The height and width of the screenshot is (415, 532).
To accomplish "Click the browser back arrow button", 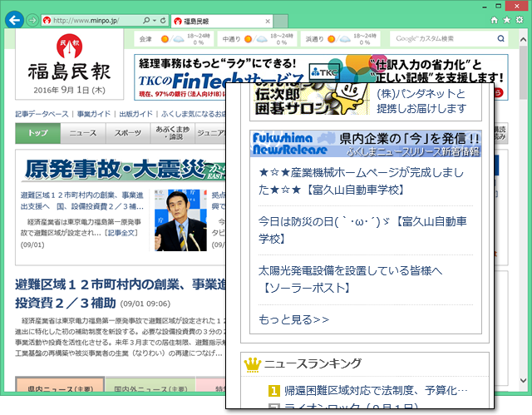I will [14, 20].
